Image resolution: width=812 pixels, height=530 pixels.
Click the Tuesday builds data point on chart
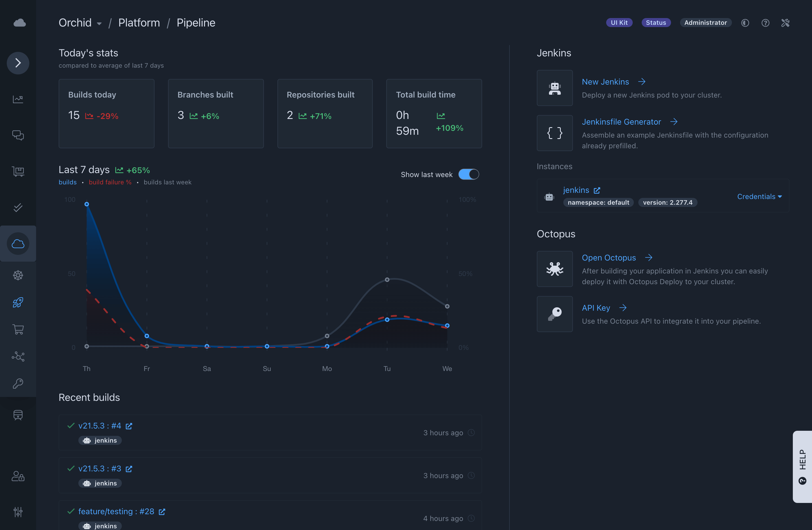[387, 320]
